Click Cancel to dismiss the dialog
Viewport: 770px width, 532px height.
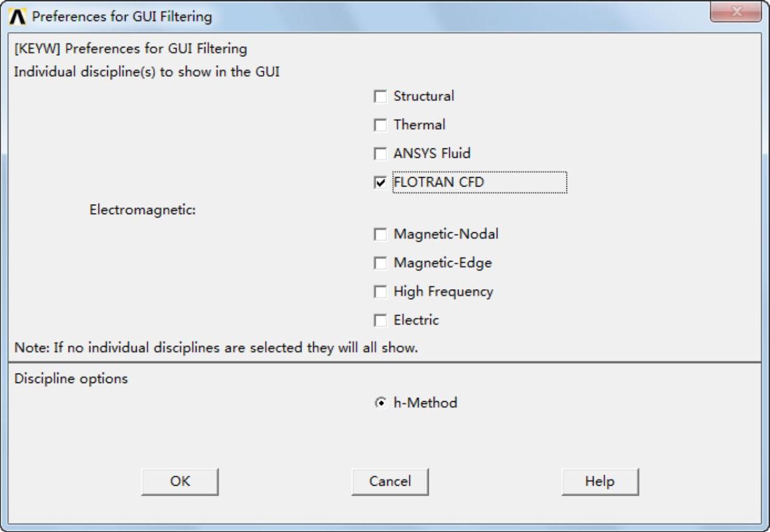point(390,482)
